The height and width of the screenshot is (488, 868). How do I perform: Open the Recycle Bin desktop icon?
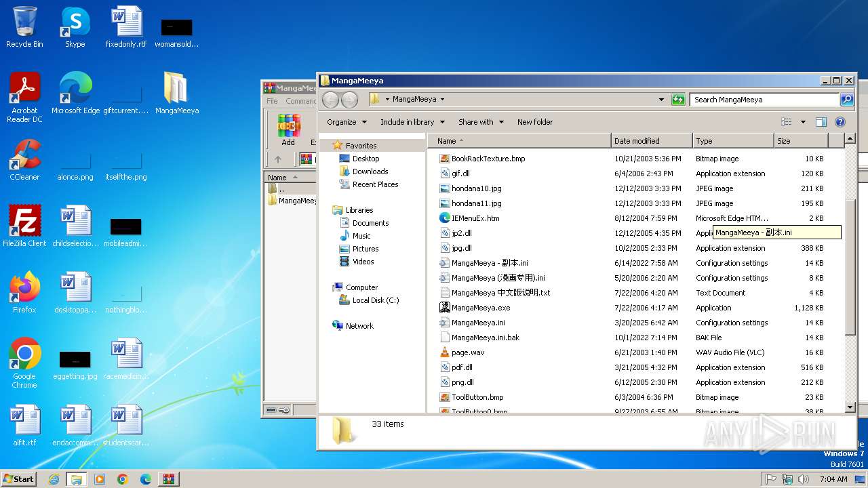(x=24, y=27)
